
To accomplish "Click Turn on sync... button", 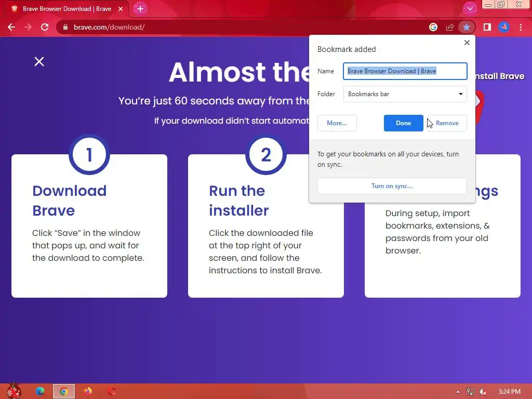I will [x=392, y=186].
